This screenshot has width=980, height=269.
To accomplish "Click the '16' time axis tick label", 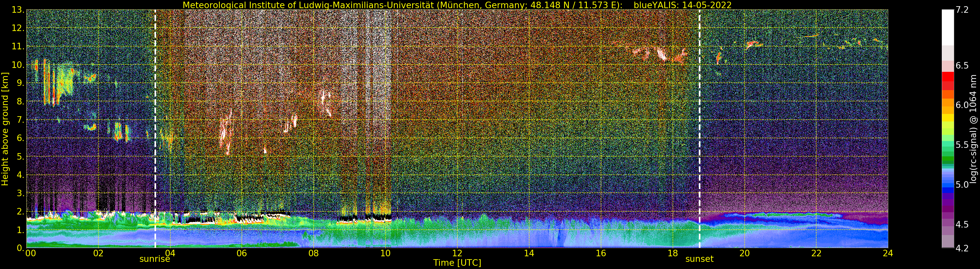I will pos(601,253).
